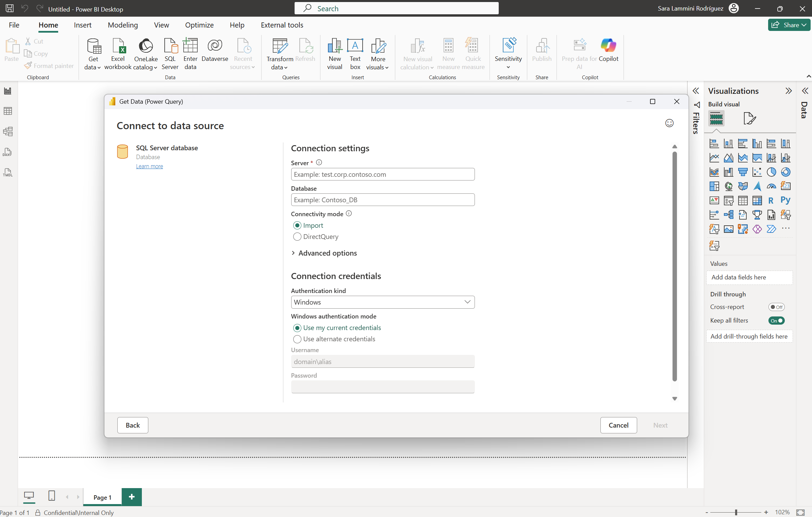Click the Back button
Screen dimensions: 812x517
[x=133, y=425]
